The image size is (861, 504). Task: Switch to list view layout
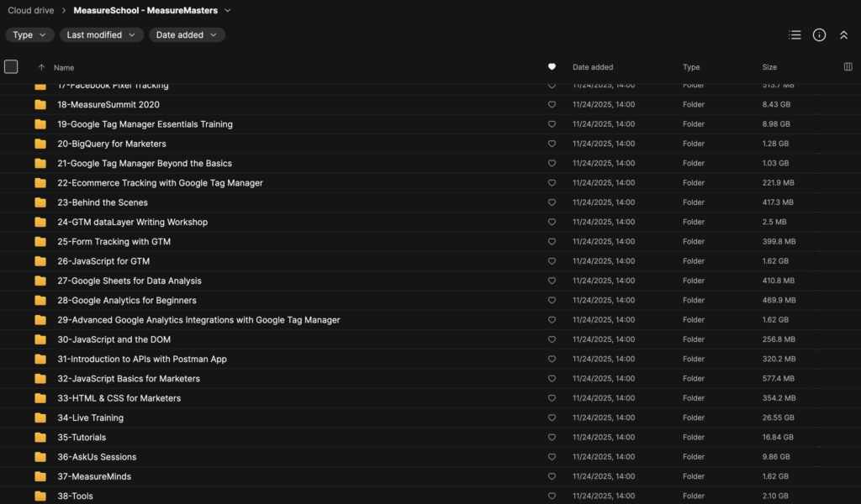click(x=795, y=35)
